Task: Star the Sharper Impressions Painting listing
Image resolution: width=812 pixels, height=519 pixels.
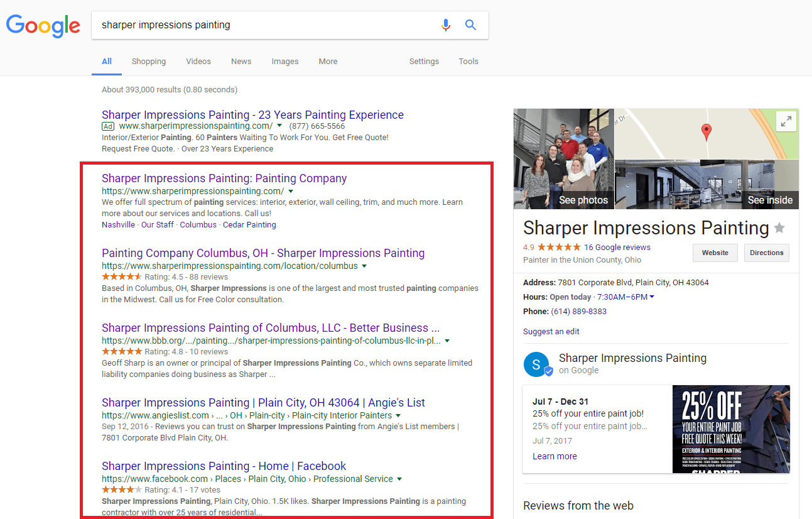Action: point(779,227)
